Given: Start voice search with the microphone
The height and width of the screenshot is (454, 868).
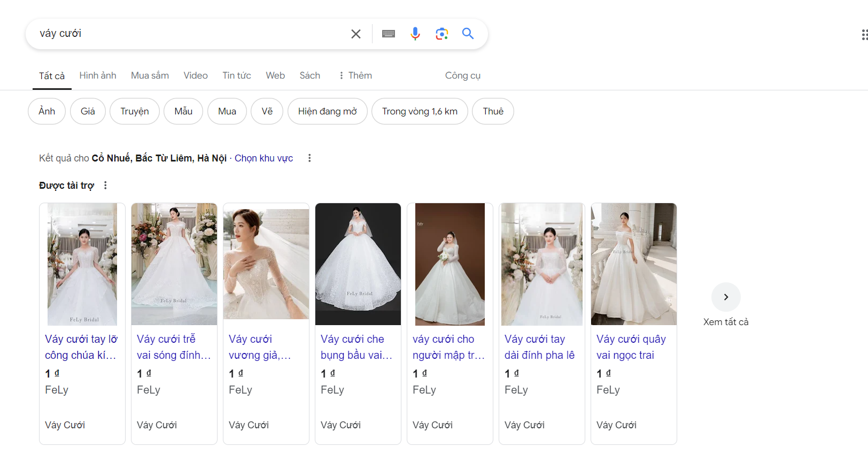Looking at the screenshot, I should [x=415, y=34].
